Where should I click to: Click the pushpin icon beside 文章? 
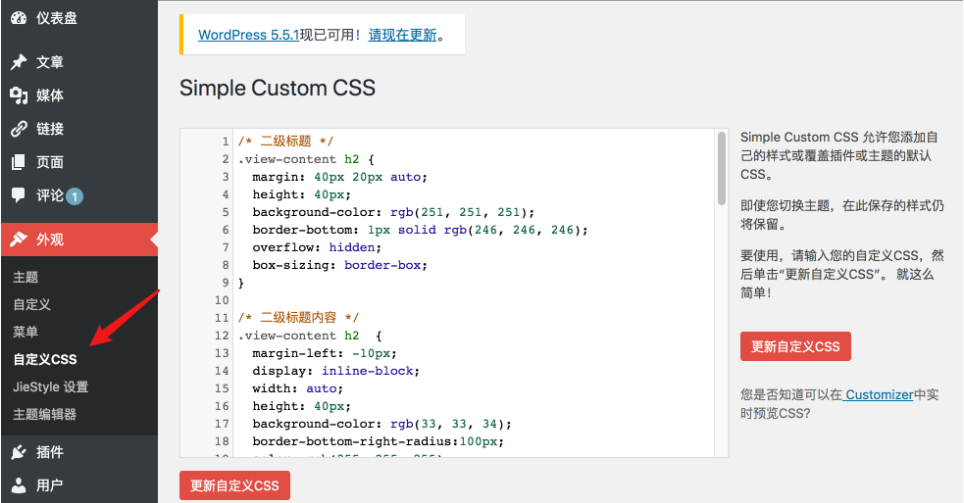(x=18, y=61)
